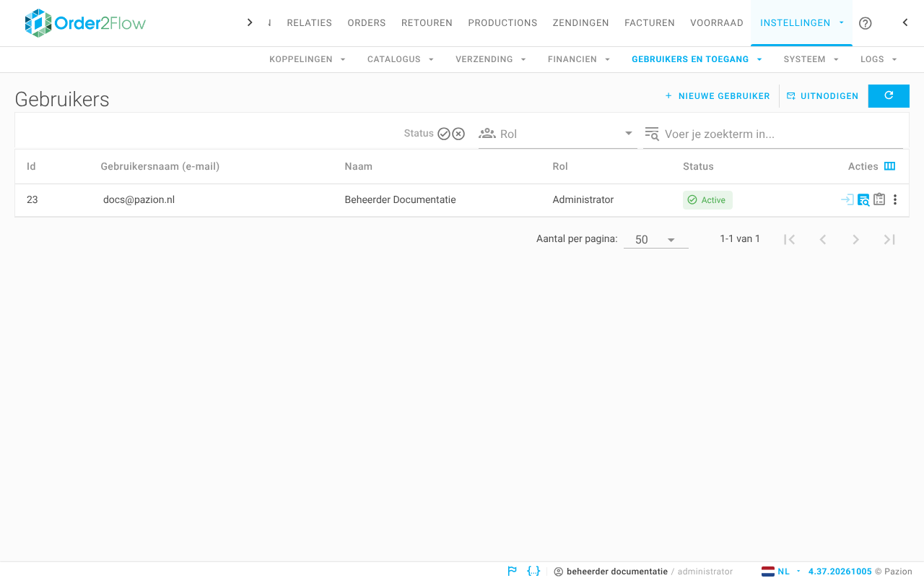Go to next page of results
This screenshot has width=924, height=578.
(x=855, y=239)
